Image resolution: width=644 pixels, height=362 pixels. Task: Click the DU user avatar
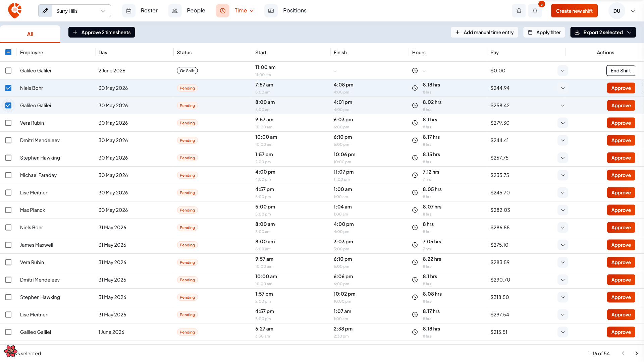pyautogui.click(x=616, y=11)
